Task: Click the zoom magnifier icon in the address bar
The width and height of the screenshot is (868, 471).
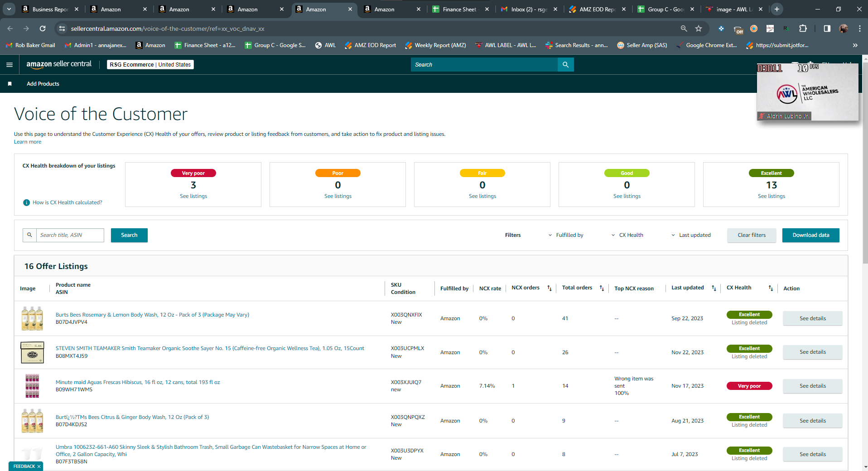Action: (684, 29)
